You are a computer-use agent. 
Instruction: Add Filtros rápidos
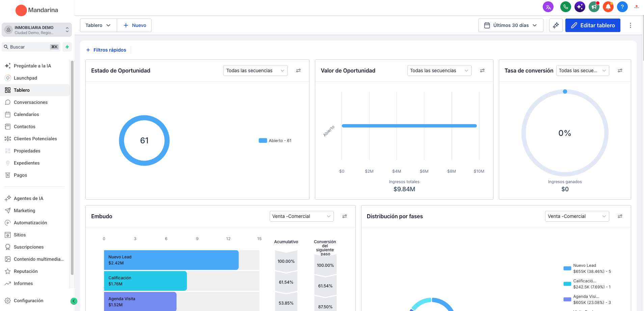click(106, 50)
